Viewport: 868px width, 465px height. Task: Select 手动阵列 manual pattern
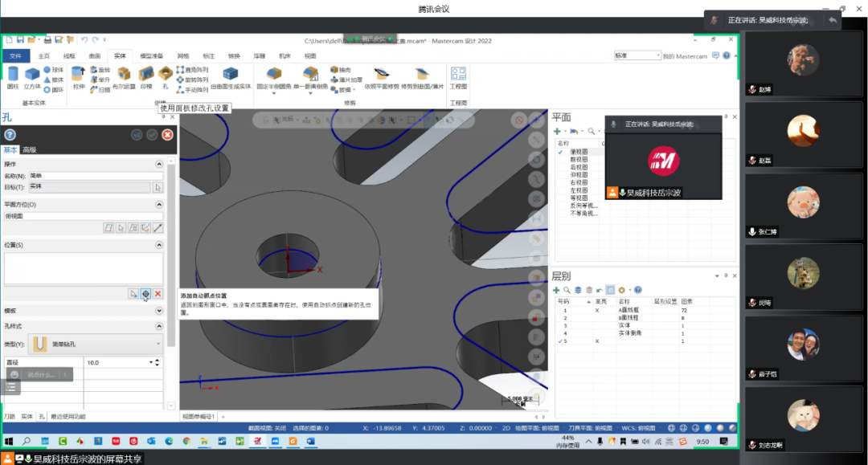tap(193, 90)
